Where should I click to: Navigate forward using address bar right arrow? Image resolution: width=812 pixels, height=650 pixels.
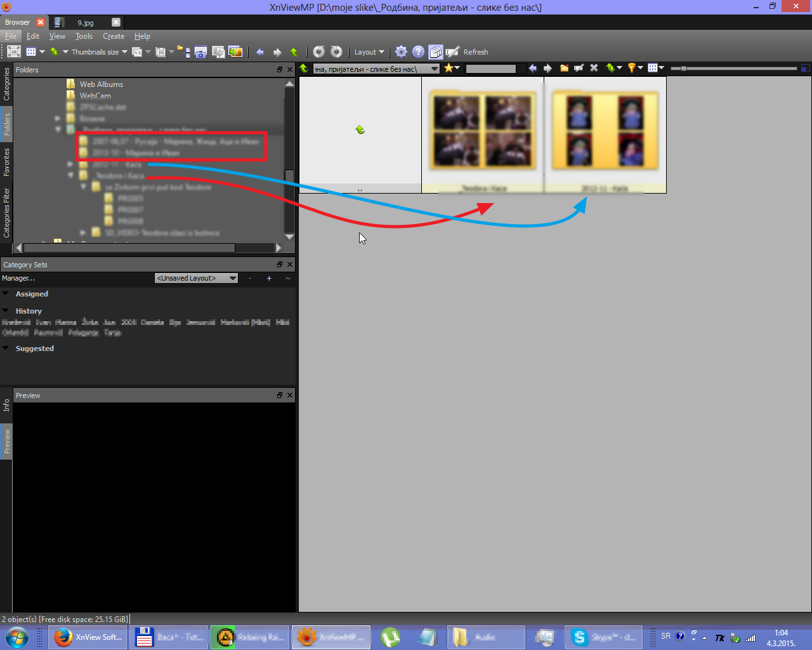pos(548,68)
